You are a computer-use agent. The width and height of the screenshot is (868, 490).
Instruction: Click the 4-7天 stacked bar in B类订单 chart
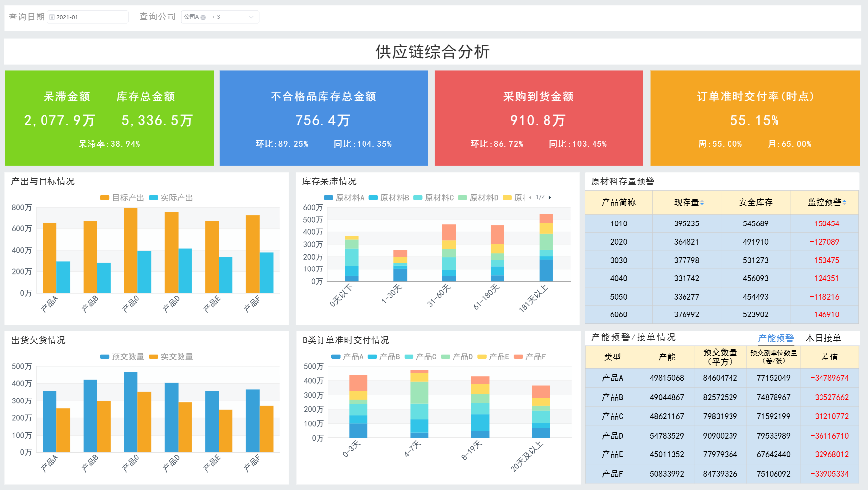[419, 403]
